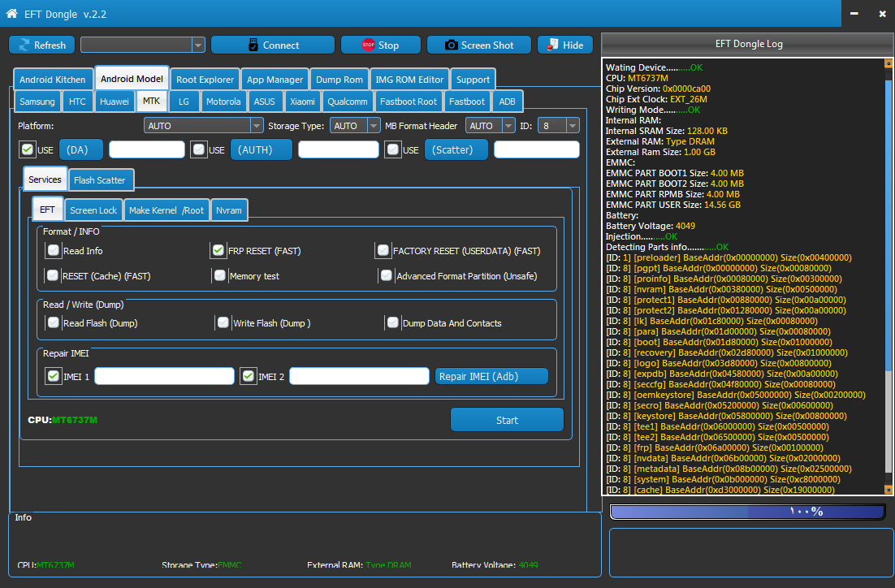Toggle the IMEI 1 checkbox
The height and width of the screenshot is (588, 895).
(53, 376)
